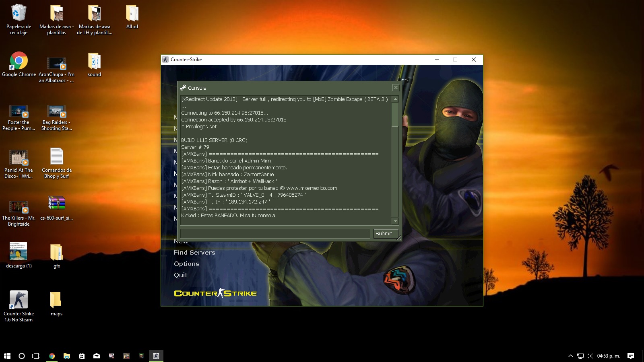Click the clock showing 04:53 p. m.
This screenshot has height=362, width=644.
tap(609, 356)
